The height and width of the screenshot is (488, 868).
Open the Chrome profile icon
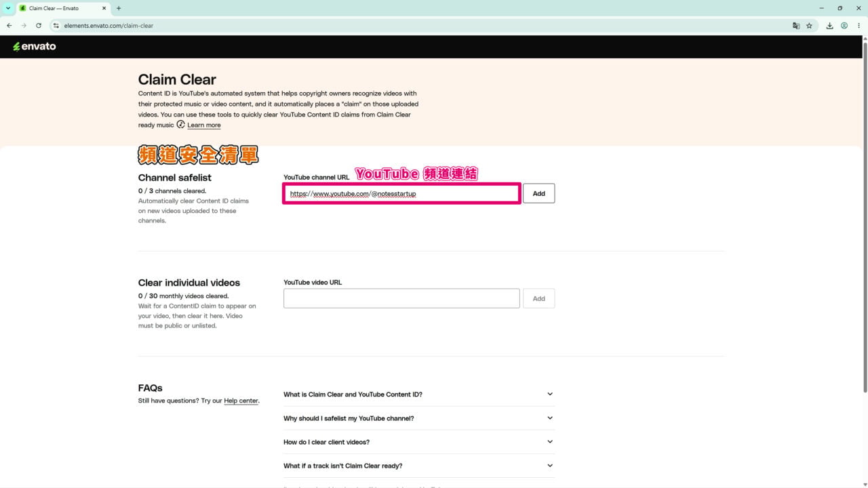844,26
